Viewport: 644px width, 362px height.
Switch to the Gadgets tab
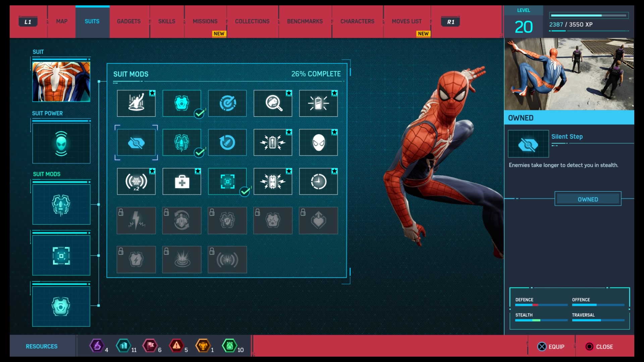129,21
